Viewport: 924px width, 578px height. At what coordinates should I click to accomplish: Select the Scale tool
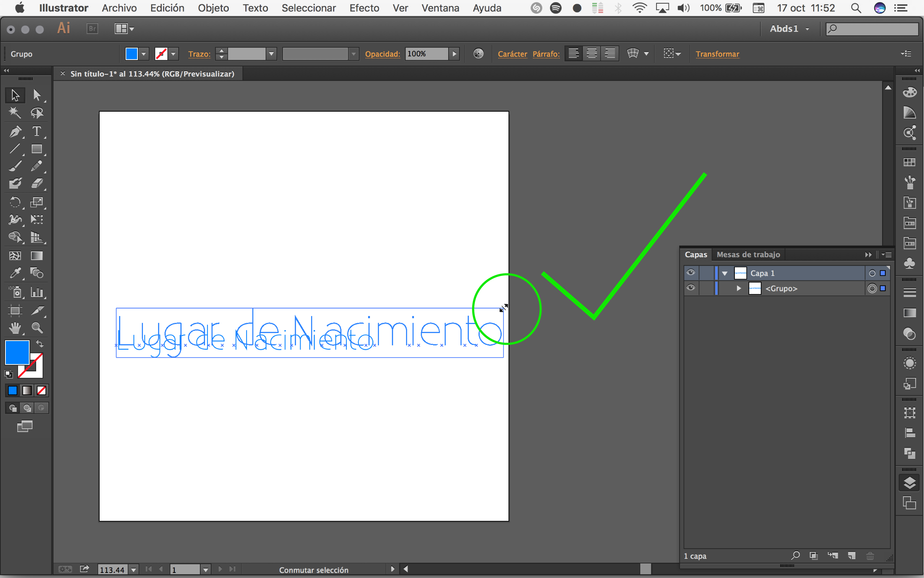pyautogui.click(x=37, y=202)
